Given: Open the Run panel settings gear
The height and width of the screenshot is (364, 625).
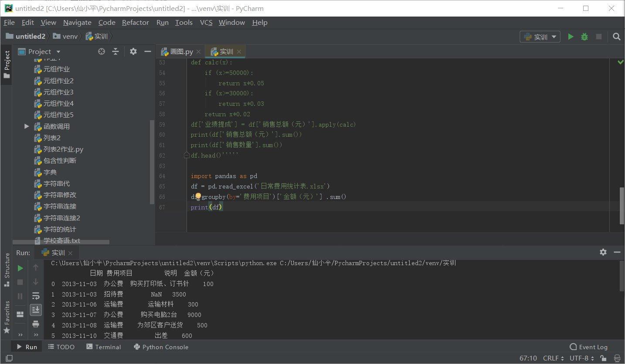Looking at the screenshot, I should point(603,252).
